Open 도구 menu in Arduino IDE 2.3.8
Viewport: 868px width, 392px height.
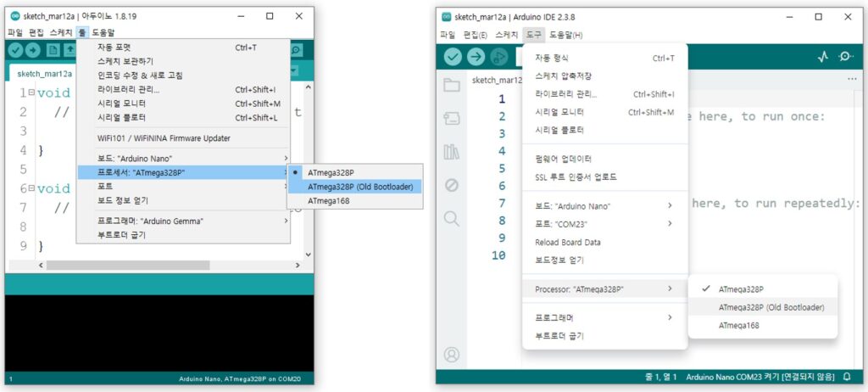(x=533, y=35)
